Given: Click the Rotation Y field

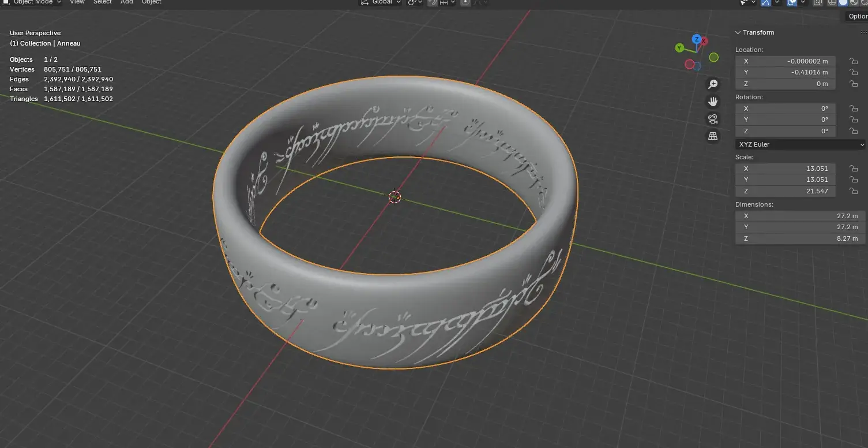Looking at the screenshot, I should (785, 120).
